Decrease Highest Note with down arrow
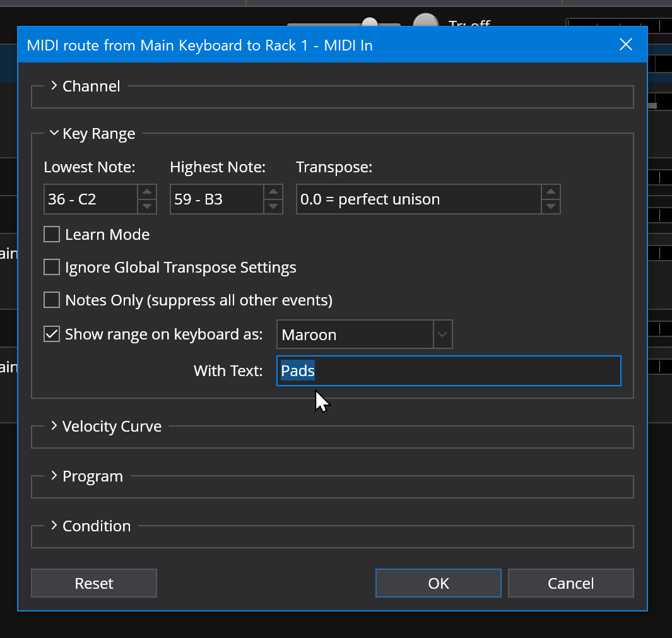 273,206
